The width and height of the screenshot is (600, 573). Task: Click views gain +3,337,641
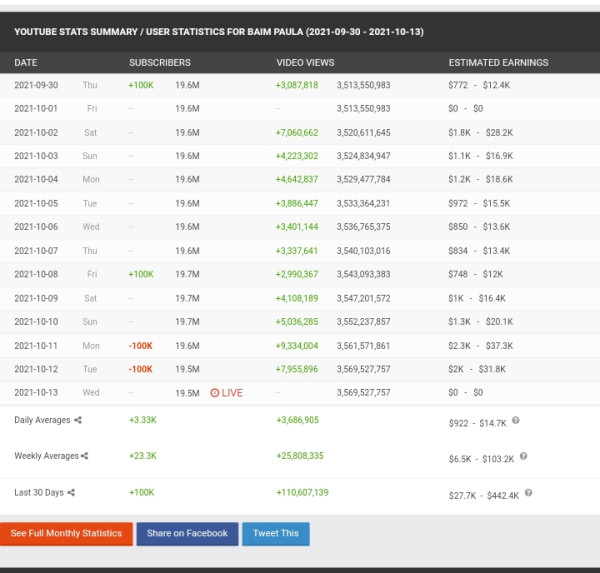(297, 251)
